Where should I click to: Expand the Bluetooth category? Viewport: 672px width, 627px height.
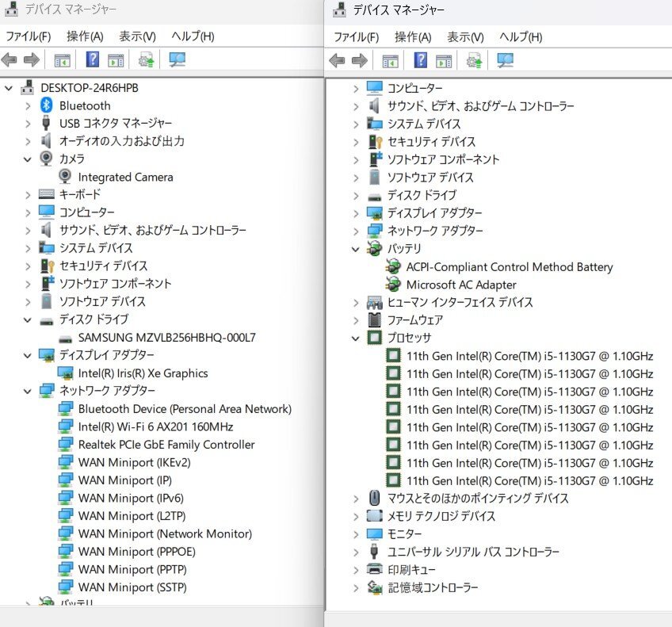tap(29, 105)
